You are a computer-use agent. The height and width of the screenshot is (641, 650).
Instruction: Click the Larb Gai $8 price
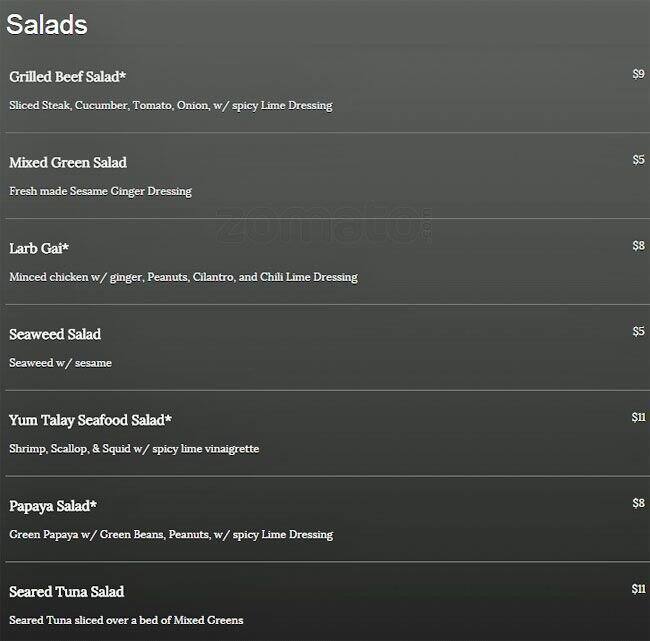[x=638, y=246]
